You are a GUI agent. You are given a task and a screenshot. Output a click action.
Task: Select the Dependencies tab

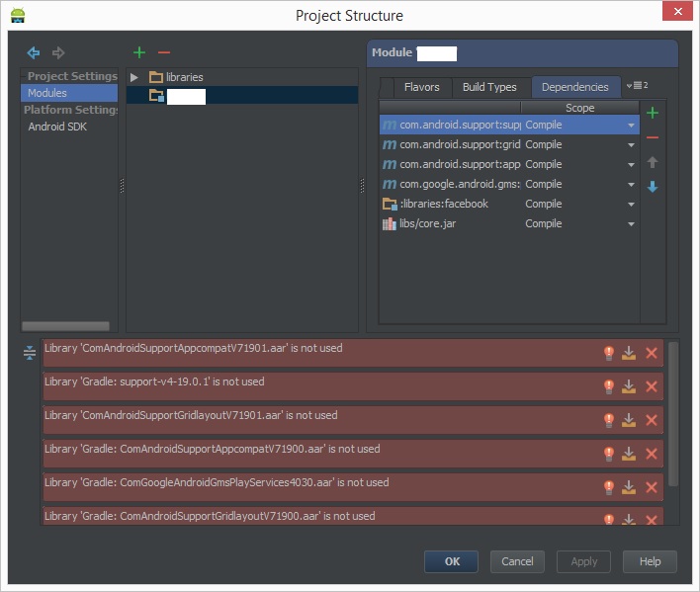pyautogui.click(x=575, y=87)
